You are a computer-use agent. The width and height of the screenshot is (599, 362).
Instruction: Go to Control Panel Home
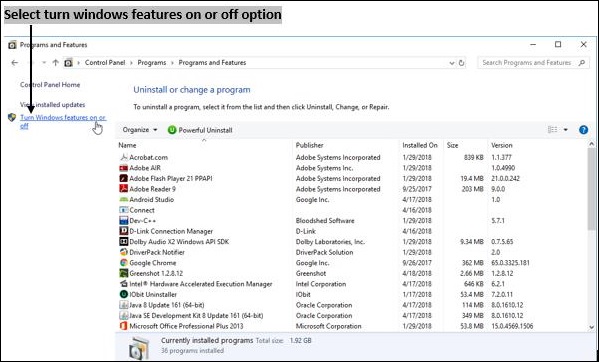[x=50, y=85]
